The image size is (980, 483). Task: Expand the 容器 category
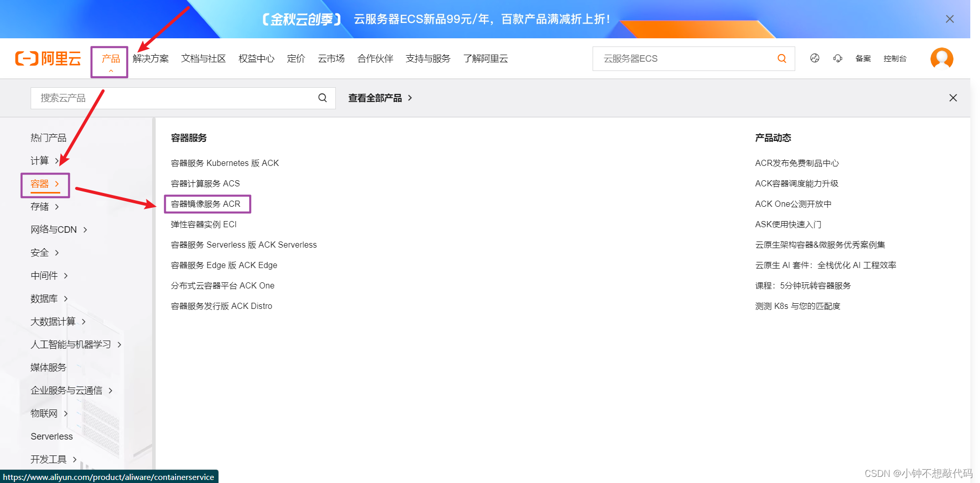[45, 184]
